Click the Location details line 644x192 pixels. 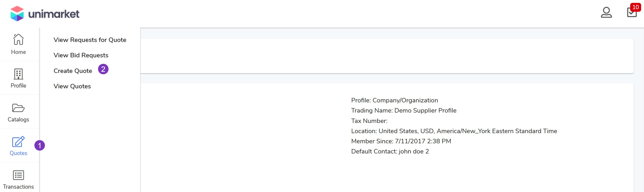[x=454, y=131]
